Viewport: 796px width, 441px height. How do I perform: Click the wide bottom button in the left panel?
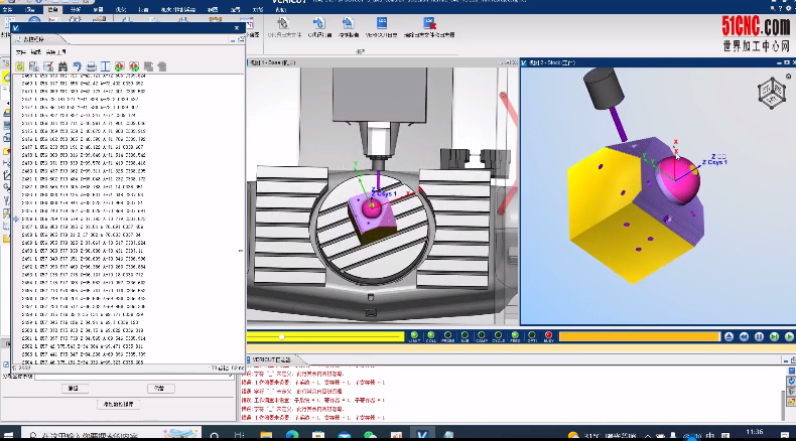click(118, 404)
